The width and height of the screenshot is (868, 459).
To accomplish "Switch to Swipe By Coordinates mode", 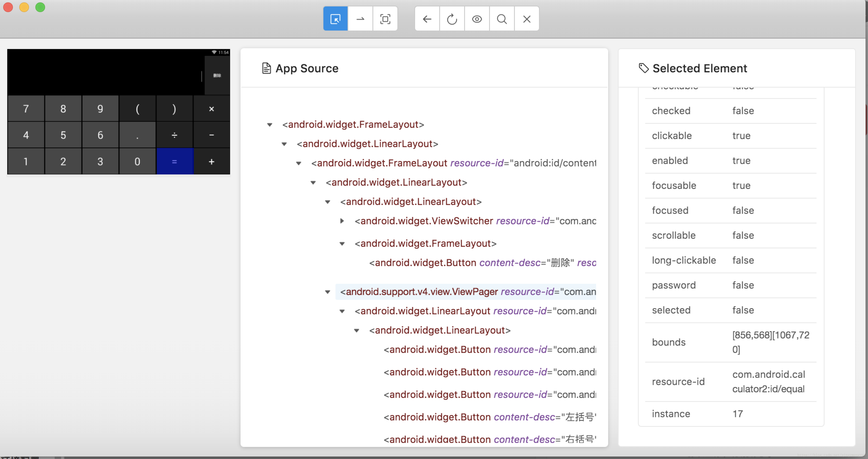I will (360, 19).
